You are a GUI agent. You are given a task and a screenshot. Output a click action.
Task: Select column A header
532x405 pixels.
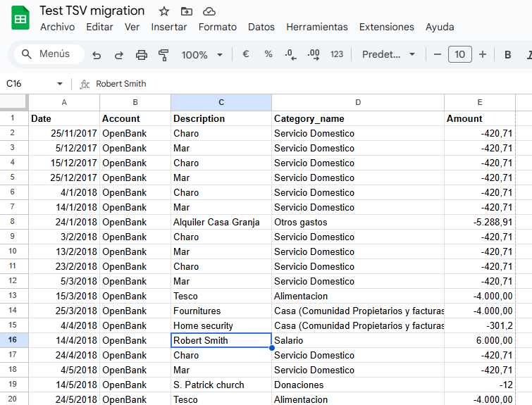click(64, 102)
